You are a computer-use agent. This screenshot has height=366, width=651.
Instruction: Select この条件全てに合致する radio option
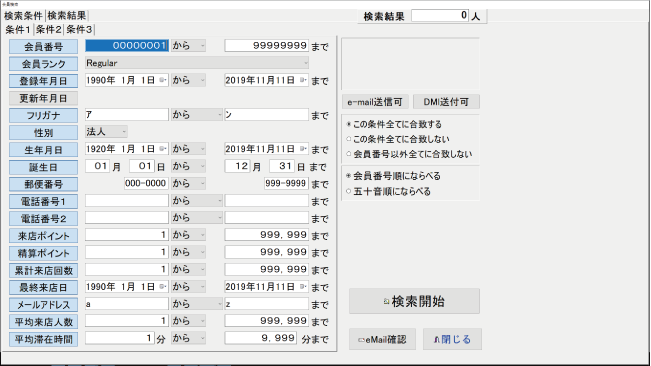[x=394, y=124]
